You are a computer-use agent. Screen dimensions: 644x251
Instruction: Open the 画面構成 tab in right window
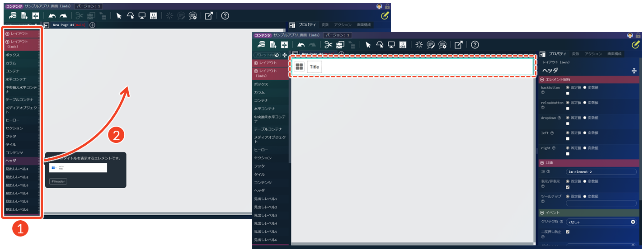[615, 54]
